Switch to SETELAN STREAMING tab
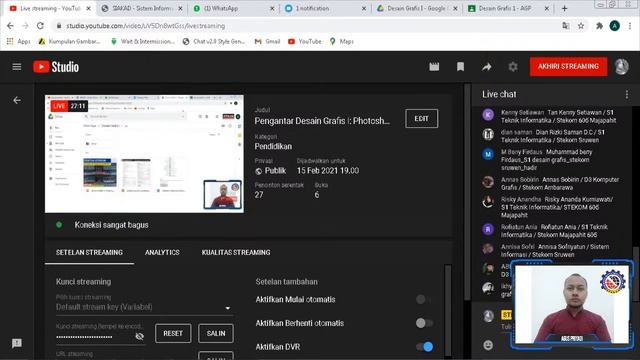The width and height of the screenshot is (640, 360). point(89,252)
